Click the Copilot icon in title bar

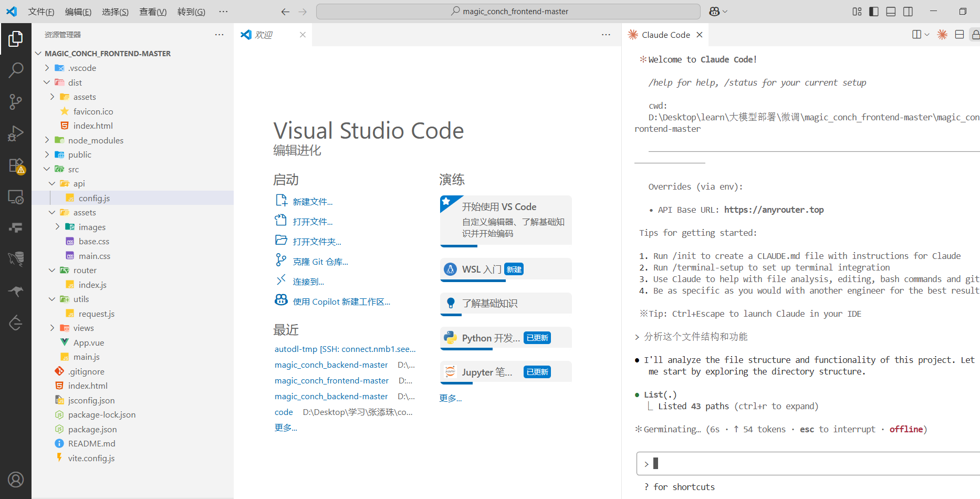(x=714, y=12)
